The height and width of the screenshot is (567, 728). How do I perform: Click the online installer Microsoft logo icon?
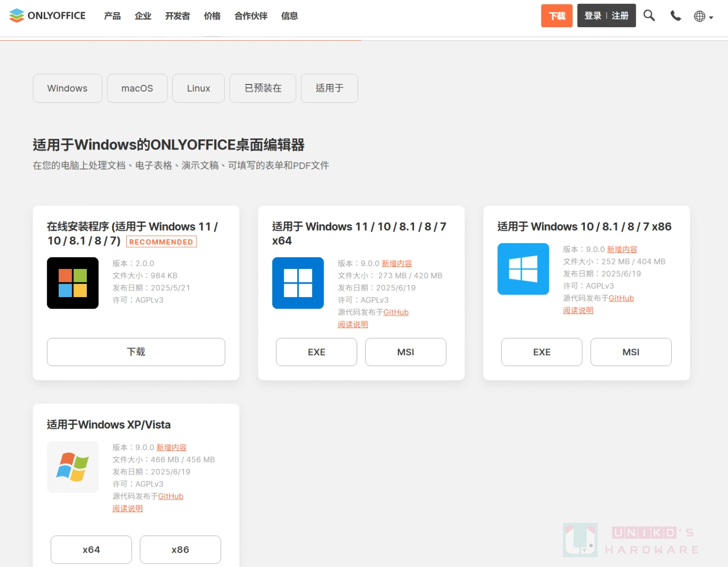pyautogui.click(x=73, y=283)
